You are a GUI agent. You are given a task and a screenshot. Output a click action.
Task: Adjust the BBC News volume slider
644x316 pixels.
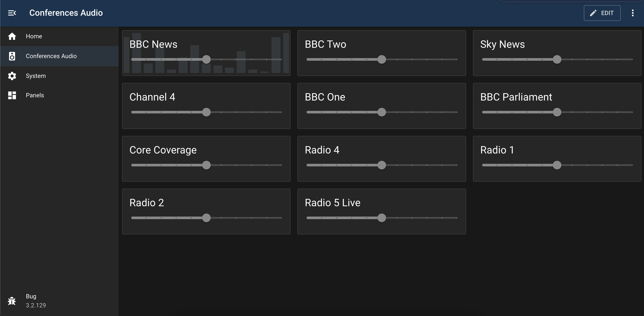[206, 59]
